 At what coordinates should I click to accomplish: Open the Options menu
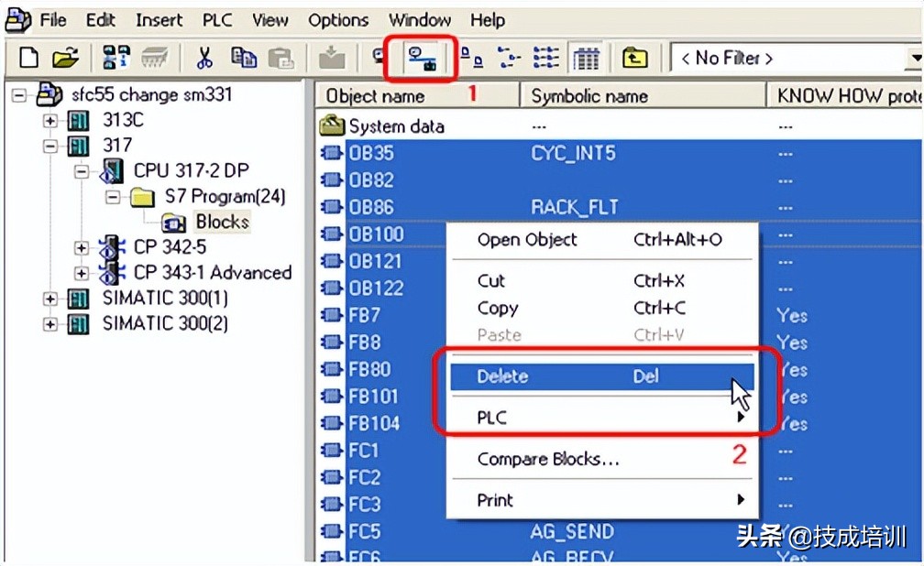tap(338, 20)
